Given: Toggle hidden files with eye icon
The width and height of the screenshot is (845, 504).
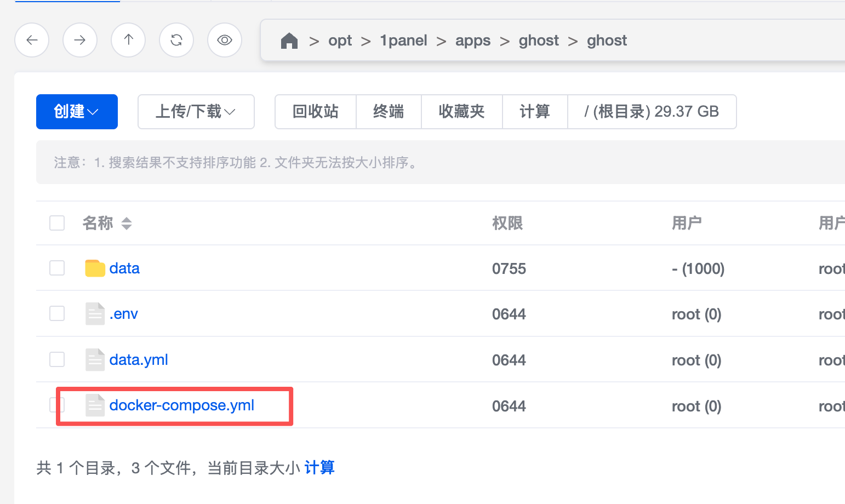Looking at the screenshot, I should [x=225, y=40].
